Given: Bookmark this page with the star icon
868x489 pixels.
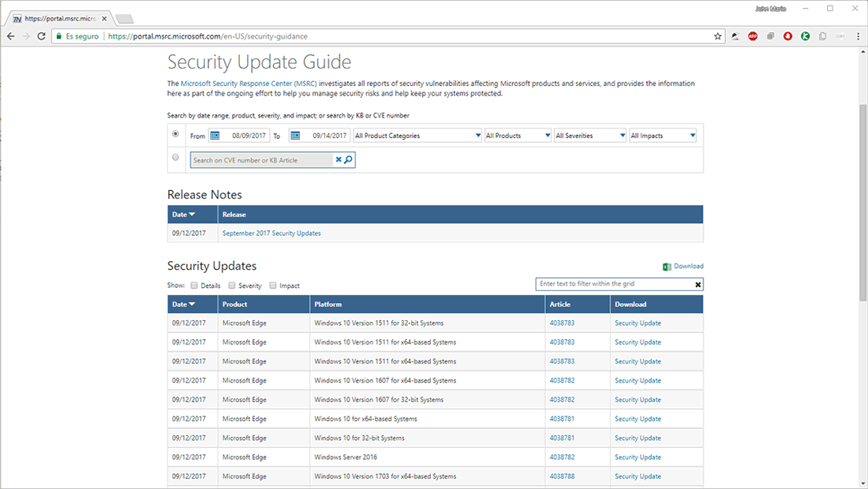Looking at the screenshot, I should (717, 36).
